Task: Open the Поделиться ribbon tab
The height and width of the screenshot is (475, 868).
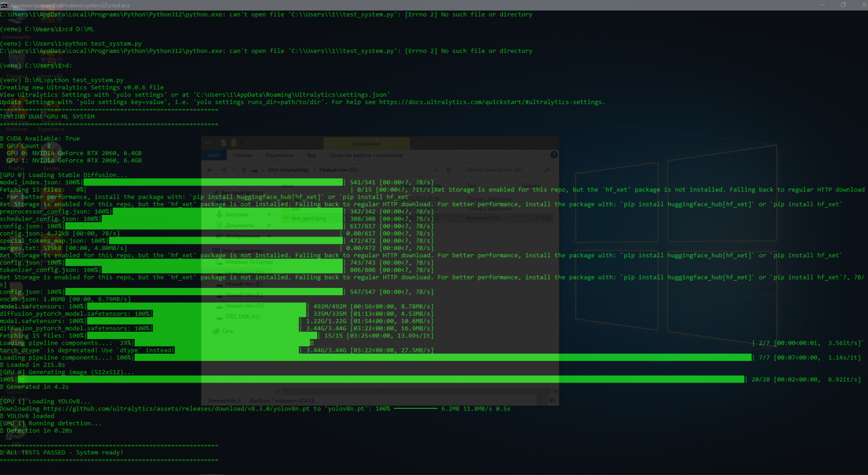Action: click(x=279, y=155)
